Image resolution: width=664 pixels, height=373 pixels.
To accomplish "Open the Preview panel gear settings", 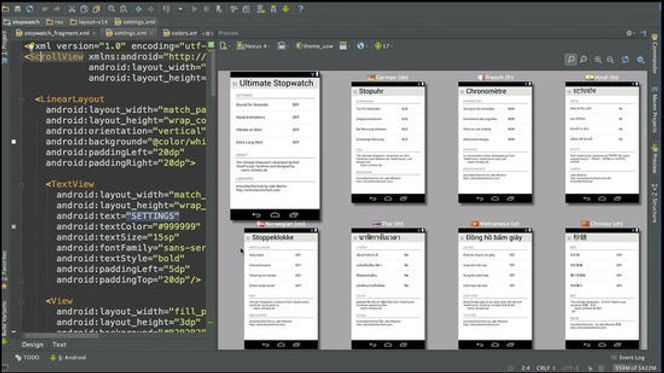I will coord(630,33).
